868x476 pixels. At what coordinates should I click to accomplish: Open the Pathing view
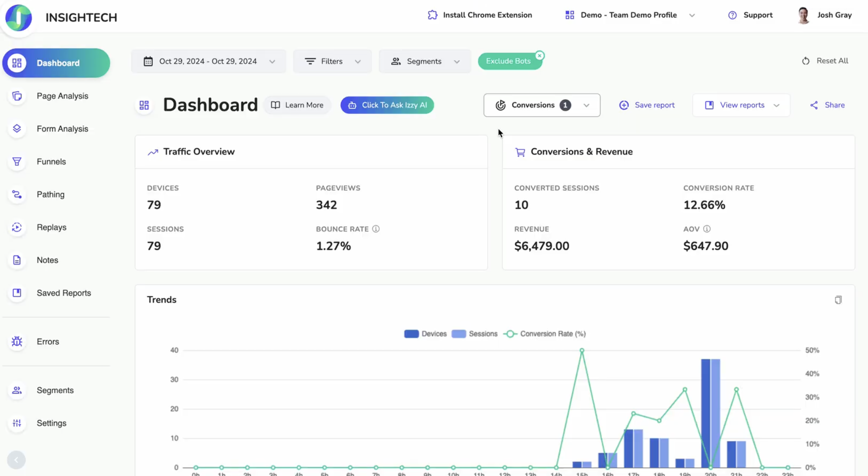(51, 194)
